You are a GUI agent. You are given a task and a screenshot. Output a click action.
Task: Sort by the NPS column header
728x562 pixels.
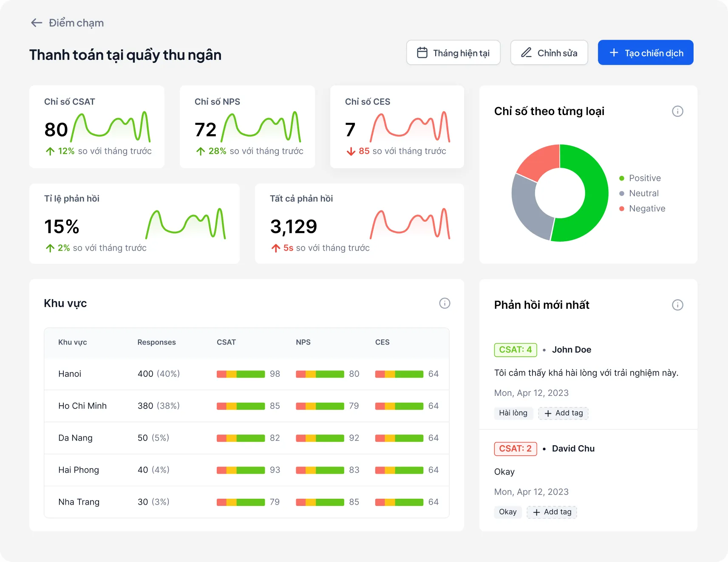click(303, 342)
